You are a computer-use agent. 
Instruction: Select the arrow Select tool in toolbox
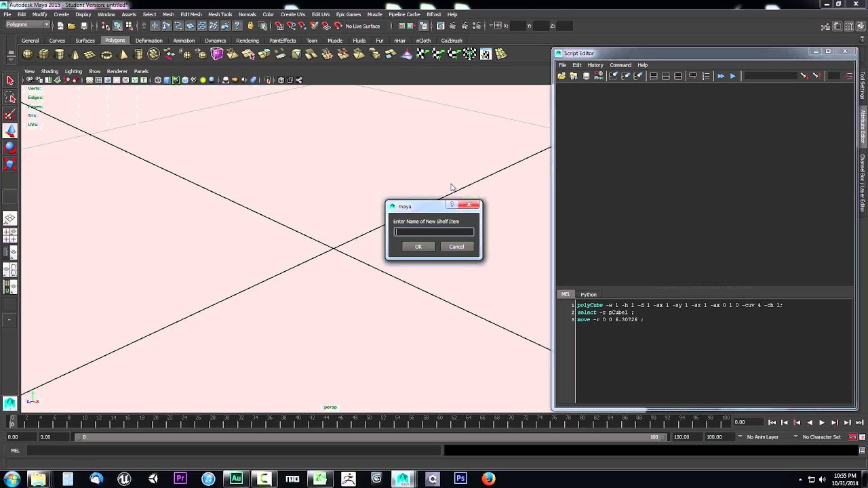9,81
